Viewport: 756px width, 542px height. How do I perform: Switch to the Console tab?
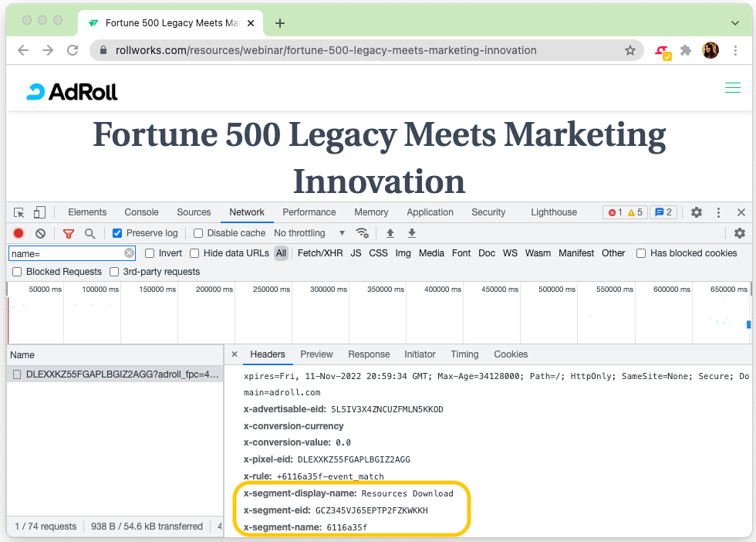click(141, 212)
